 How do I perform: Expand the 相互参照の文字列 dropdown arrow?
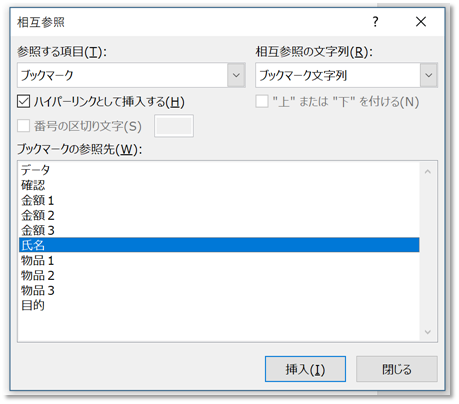[x=429, y=75]
